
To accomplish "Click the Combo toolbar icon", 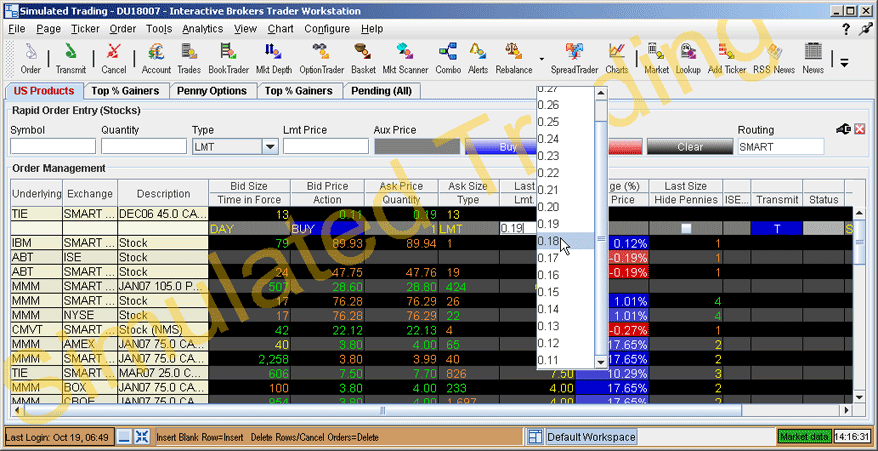I will [448, 58].
